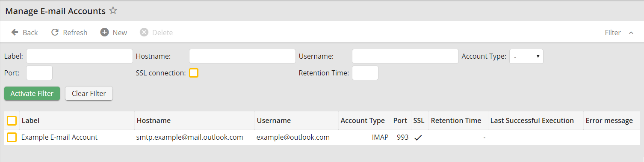Sort by Hostname column header
Image resolution: width=644 pixels, height=162 pixels.
click(x=154, y=121)
